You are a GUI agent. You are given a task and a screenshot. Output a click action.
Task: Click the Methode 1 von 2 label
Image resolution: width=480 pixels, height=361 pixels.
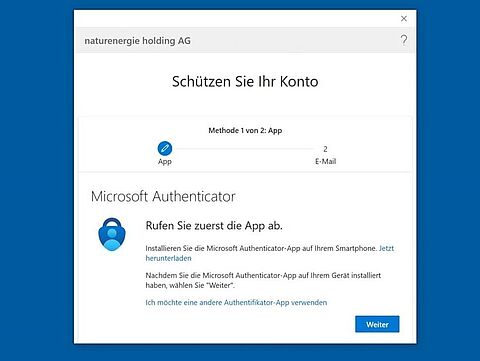[245, 130]
